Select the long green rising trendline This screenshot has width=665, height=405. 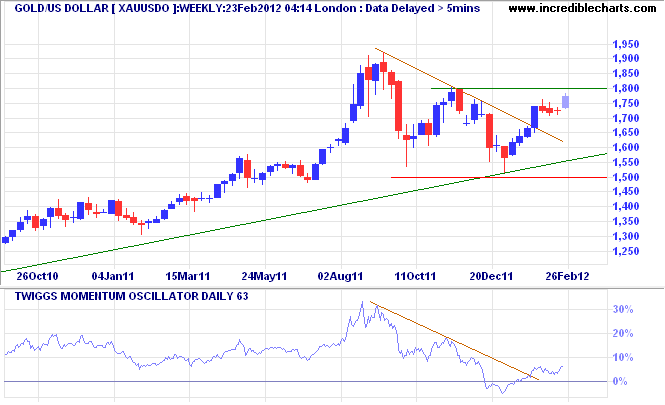(304, 212)
